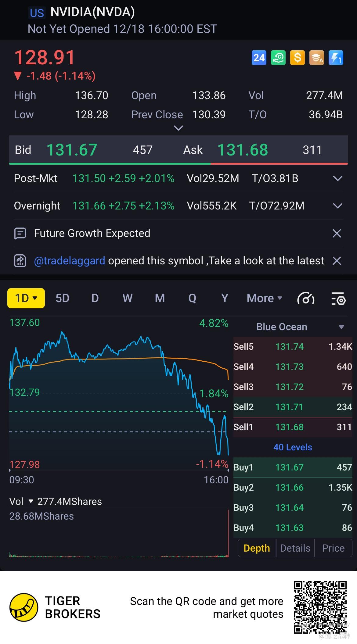Tap the intraday price line chart
Screen dimensions: 357x644
[x=119, y=393]
